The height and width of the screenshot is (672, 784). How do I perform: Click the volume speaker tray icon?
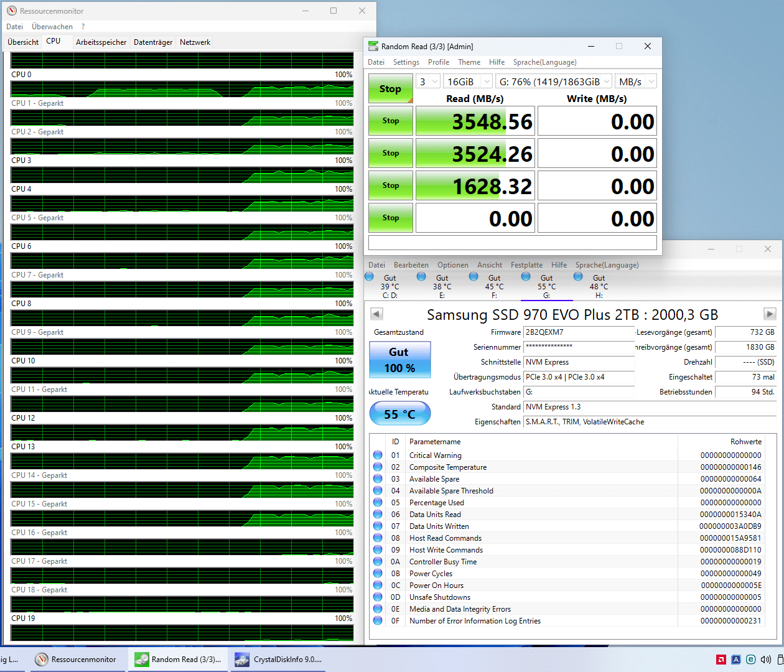click(x=765, y=660)
